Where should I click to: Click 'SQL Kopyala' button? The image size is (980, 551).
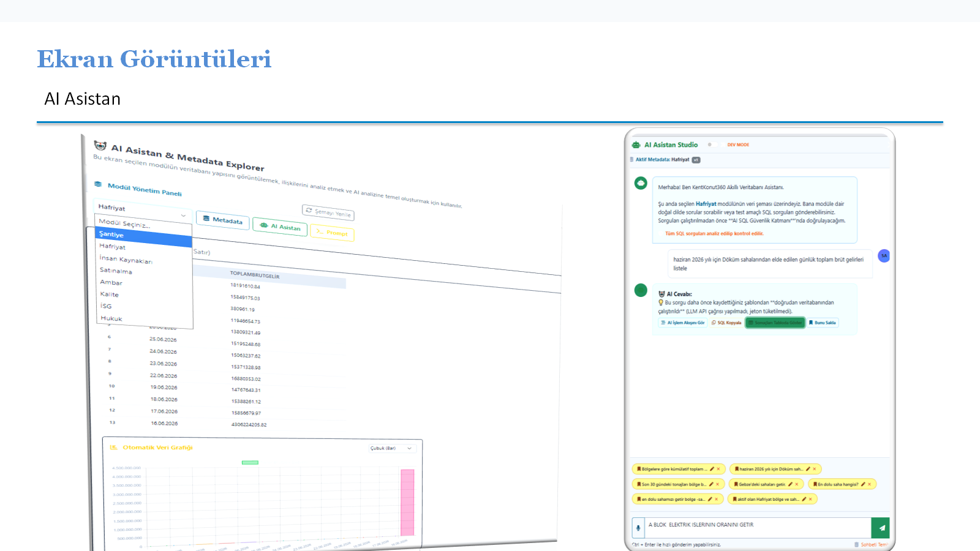point(726,323)
